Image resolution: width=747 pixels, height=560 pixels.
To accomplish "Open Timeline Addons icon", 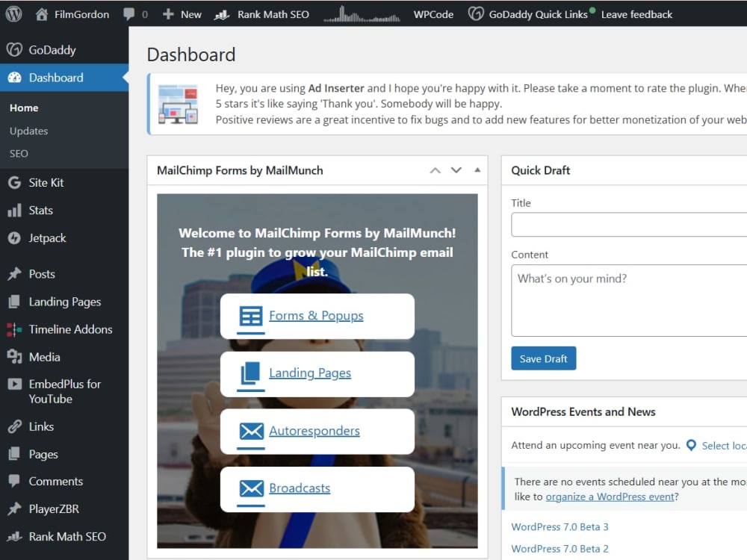I will point(14,329).
